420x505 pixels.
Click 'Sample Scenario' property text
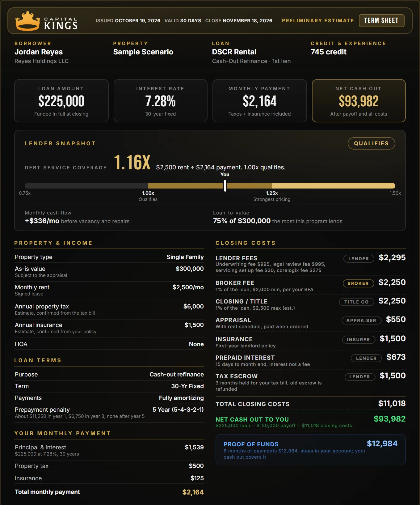[x=143, y=52]
